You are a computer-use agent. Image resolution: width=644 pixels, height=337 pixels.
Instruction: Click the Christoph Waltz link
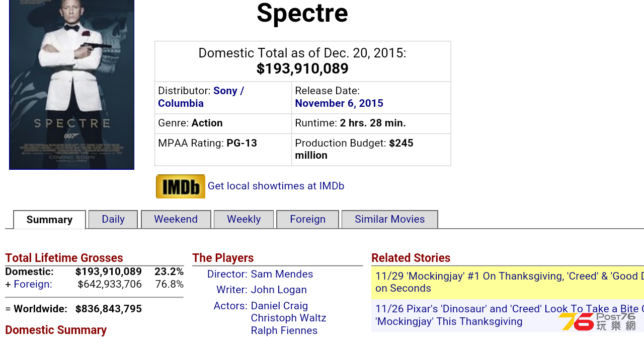coord(288,318)
